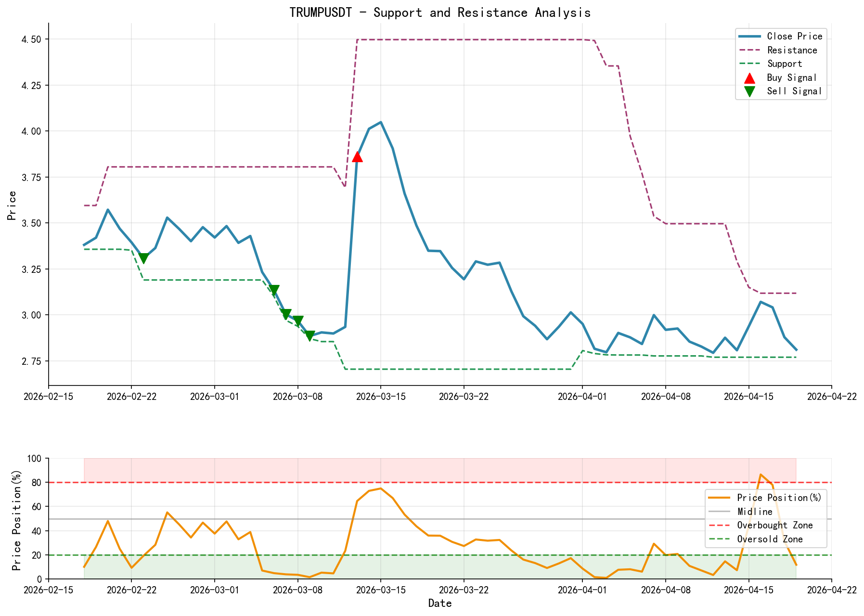Click the 2026-04-15 date label under the bottom chart
This screenshot has height=616, width=864.
(x=748, y=590)
